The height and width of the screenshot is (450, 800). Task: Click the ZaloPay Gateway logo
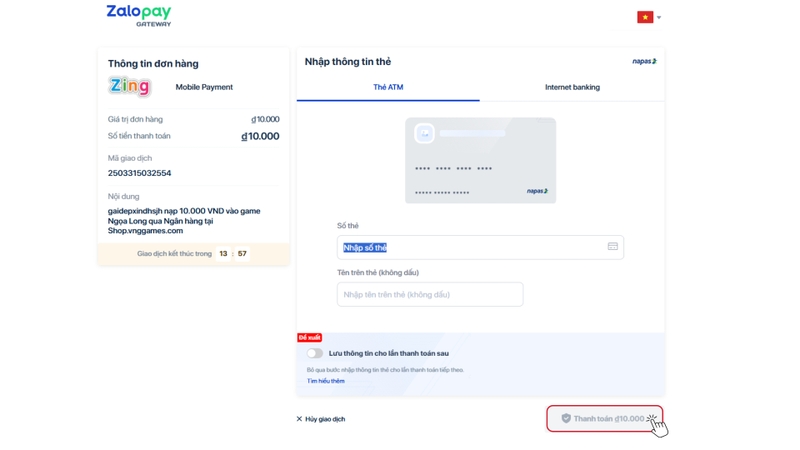[x=139, y=15]
